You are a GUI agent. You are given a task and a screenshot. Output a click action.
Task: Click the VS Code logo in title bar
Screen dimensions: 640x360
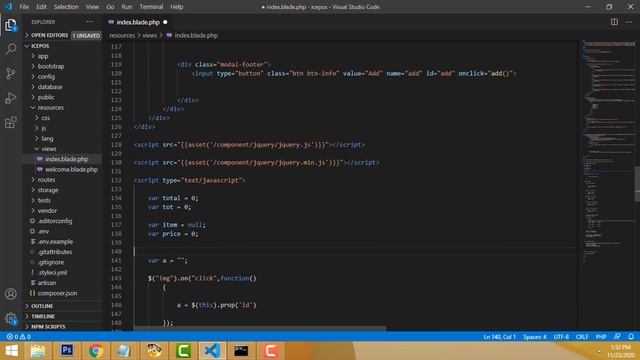(8, 7)
